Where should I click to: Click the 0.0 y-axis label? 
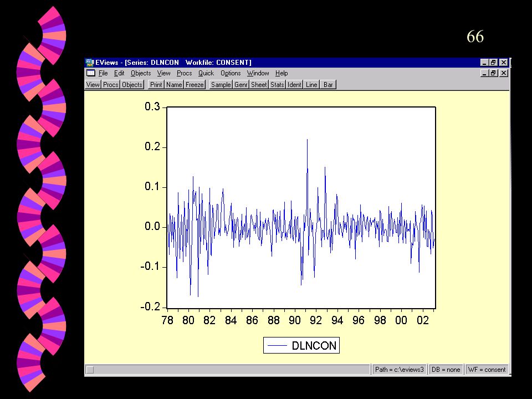coord(152,226)
